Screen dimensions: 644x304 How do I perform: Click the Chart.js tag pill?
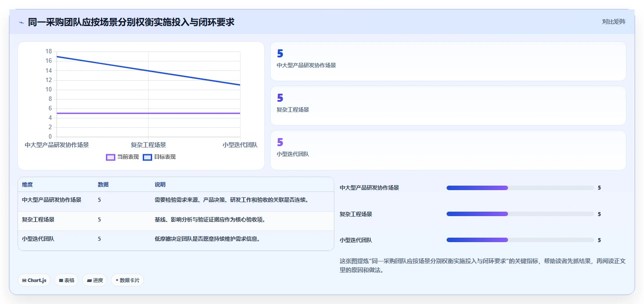pyautogui.click(x=34, y=280)
